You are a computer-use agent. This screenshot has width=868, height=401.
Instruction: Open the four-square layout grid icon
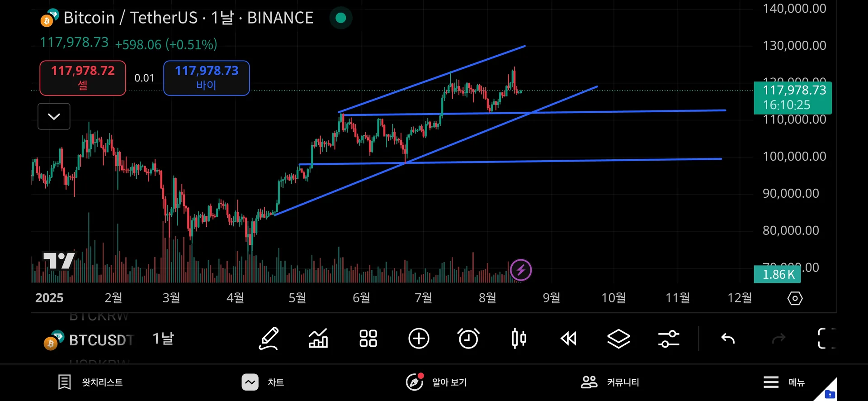coord(368,339)
